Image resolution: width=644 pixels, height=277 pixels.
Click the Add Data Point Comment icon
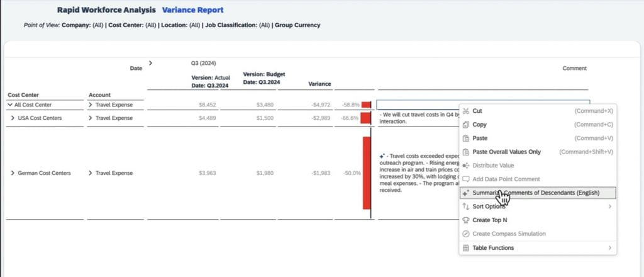pyautogui.click(x=466, y=179)
